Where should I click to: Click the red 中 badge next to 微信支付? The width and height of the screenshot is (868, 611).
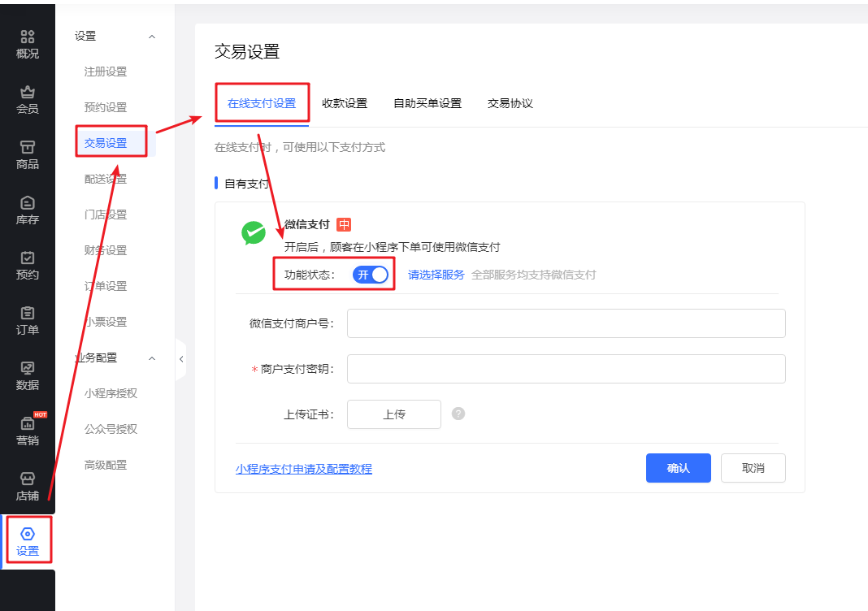pos(344,224)
